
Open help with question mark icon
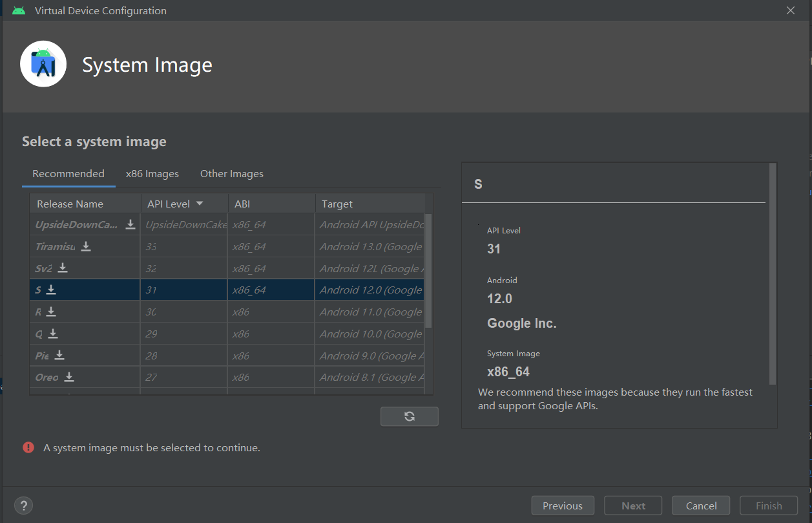coord(23,506)
